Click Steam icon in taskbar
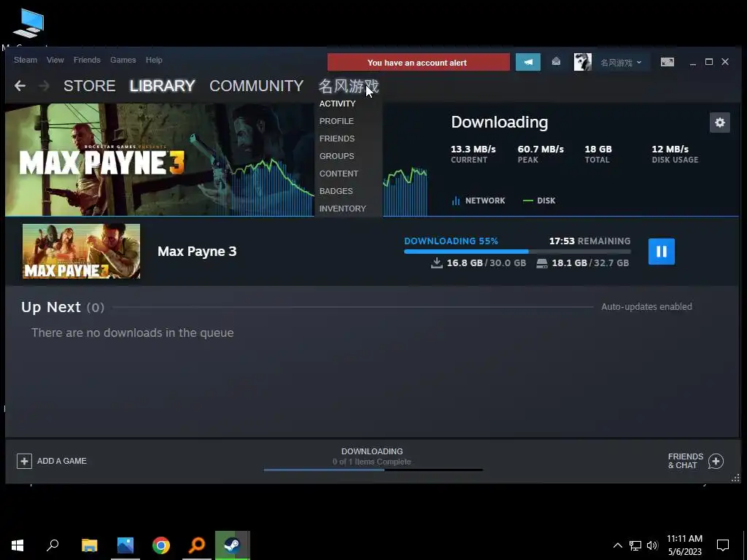Image resolution: width=747 pixels, height=560 pixels. tap(233, 545)
